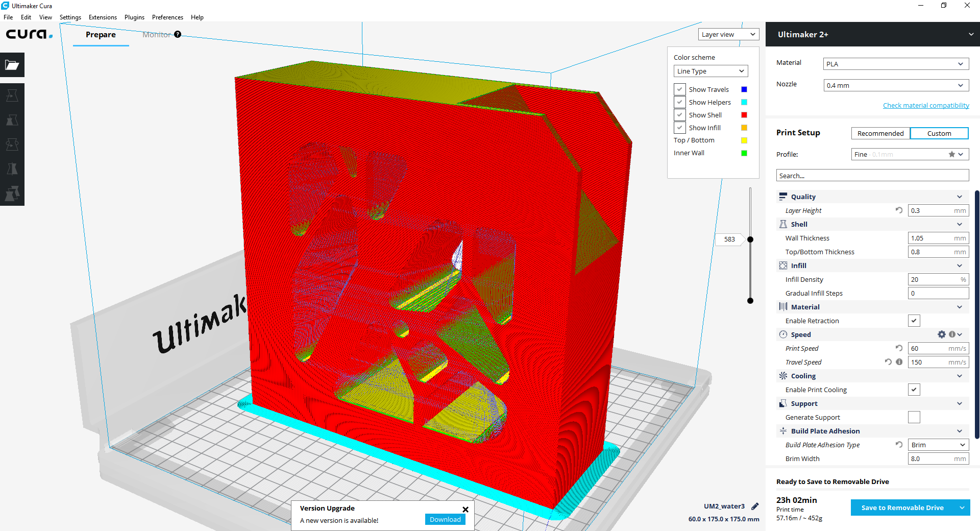The height and width of the screenshot is (531, 980).
Task: Select the Prepare tab
Action: (x=101, y=34)
